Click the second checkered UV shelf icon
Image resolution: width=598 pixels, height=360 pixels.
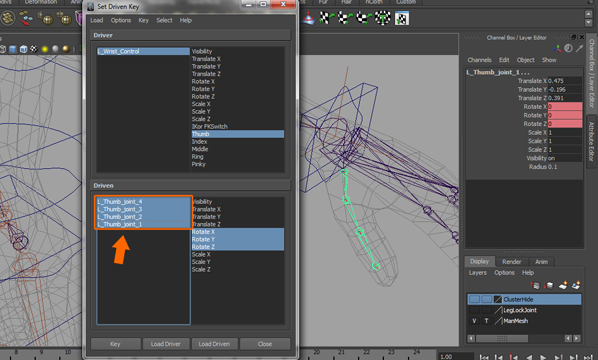pos(345,18)
